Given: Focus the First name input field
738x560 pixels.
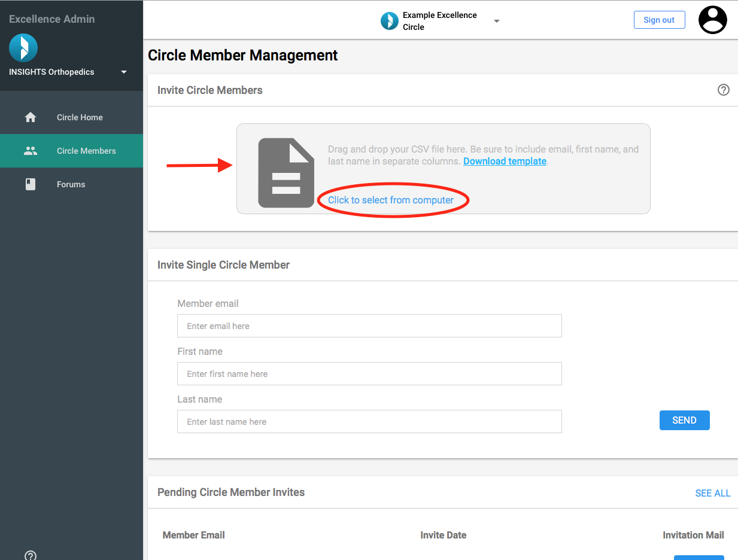Looking at the screenshot, I should (x=369, y=374).
